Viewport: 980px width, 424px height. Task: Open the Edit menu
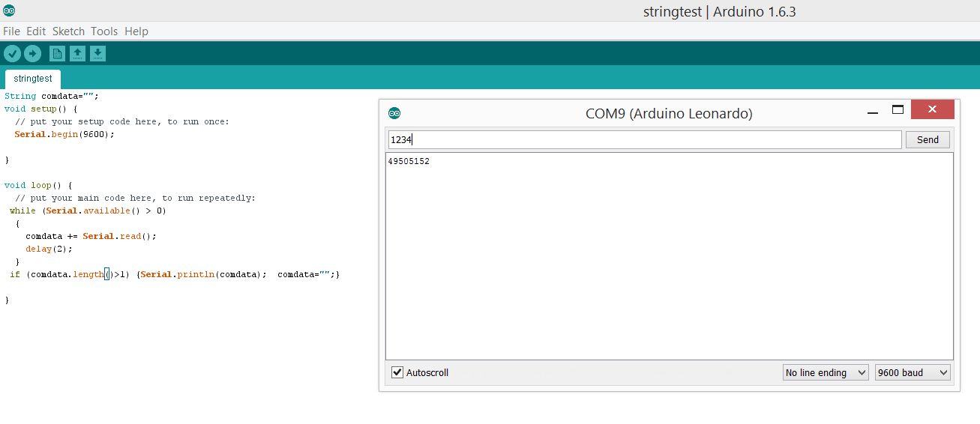[36, 31]
